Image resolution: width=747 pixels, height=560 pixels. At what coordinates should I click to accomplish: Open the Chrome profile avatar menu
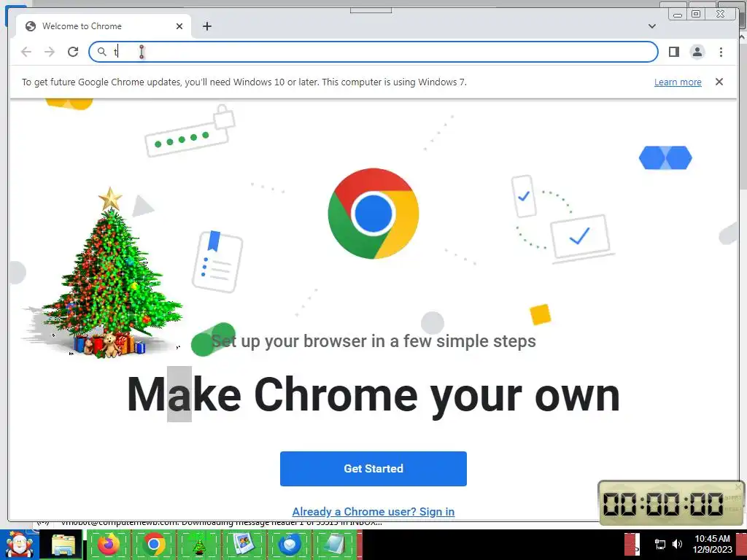(x=697, y=52)
